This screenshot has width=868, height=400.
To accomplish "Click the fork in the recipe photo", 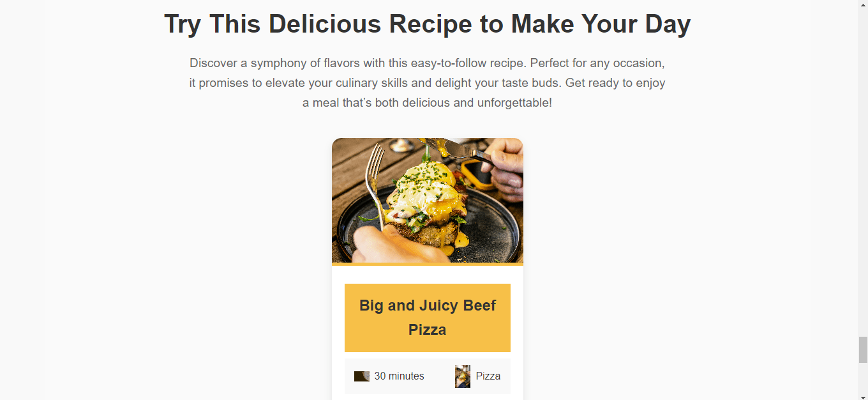I will [x=377, y=185].
